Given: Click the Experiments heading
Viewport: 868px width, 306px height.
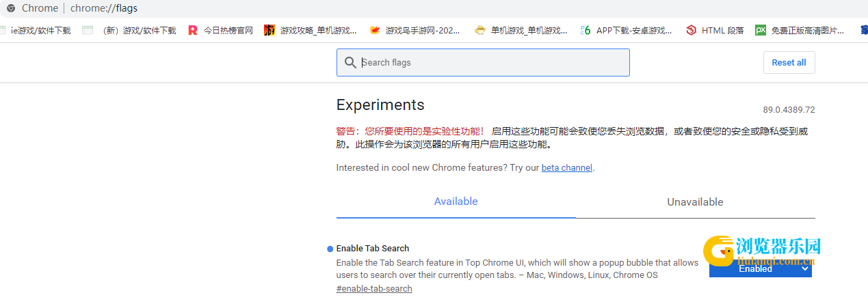Looking at the screenshot, I should tap(380, 105).
